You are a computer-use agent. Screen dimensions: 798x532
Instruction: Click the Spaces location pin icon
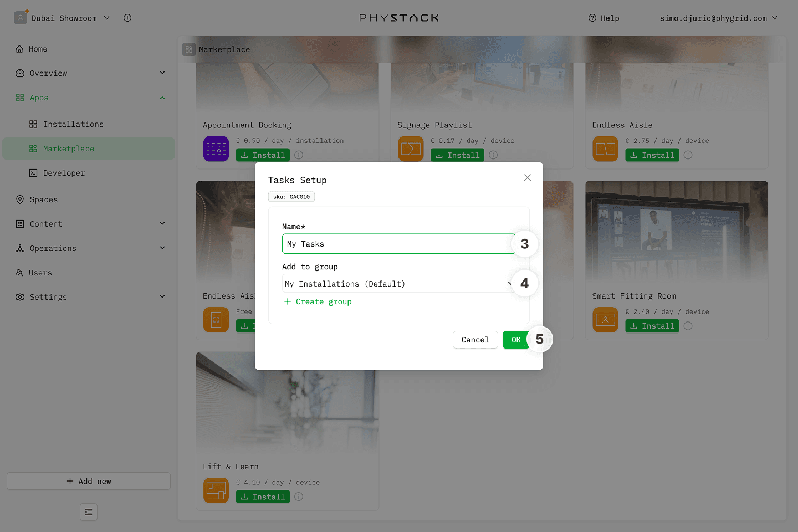click(20, 199)
